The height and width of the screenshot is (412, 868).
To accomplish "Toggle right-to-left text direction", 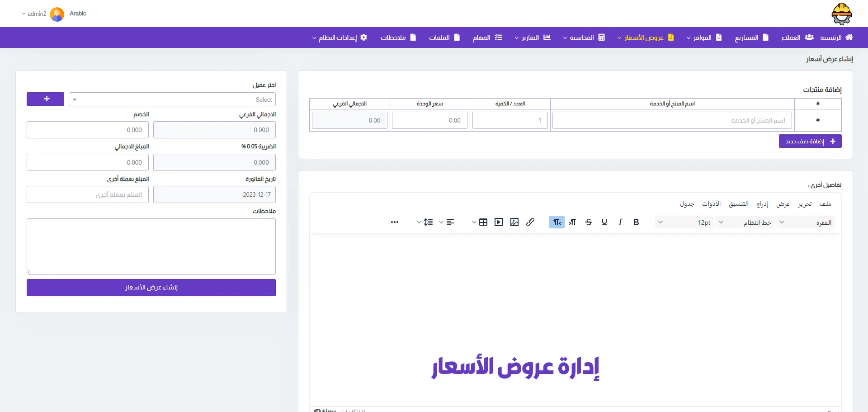I will pos(557,222).
